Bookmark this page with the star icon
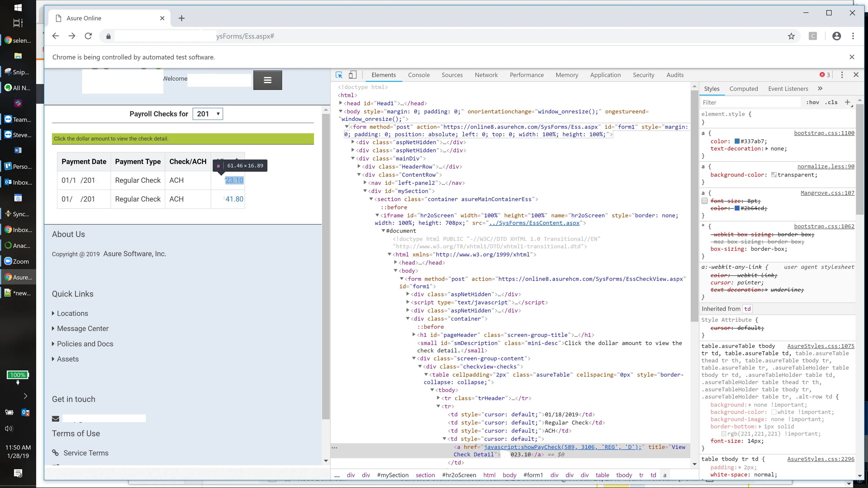Screen dimensions: 868x488 (791, 36)
